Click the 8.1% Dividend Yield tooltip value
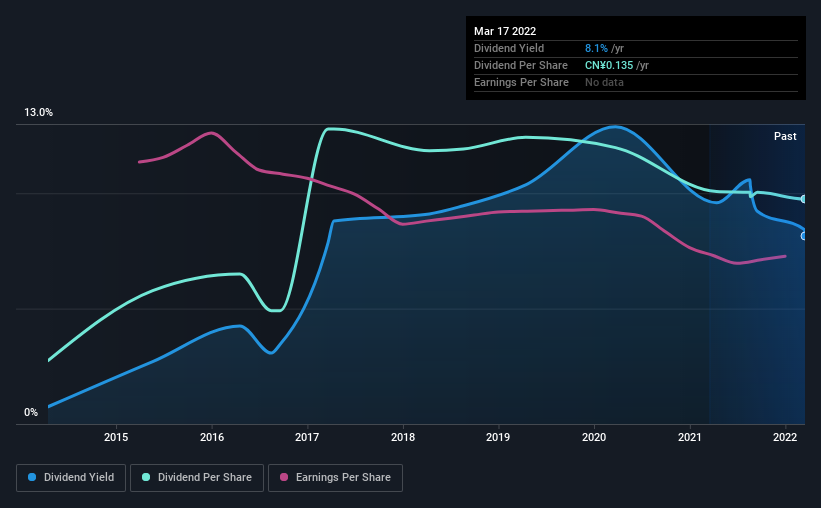This screenshot has height=508, width=821. point(596,48)
